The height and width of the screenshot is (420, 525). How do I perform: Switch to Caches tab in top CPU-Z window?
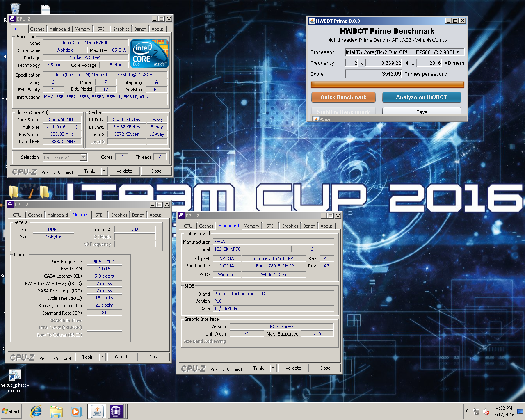click(x=37, y=29)
